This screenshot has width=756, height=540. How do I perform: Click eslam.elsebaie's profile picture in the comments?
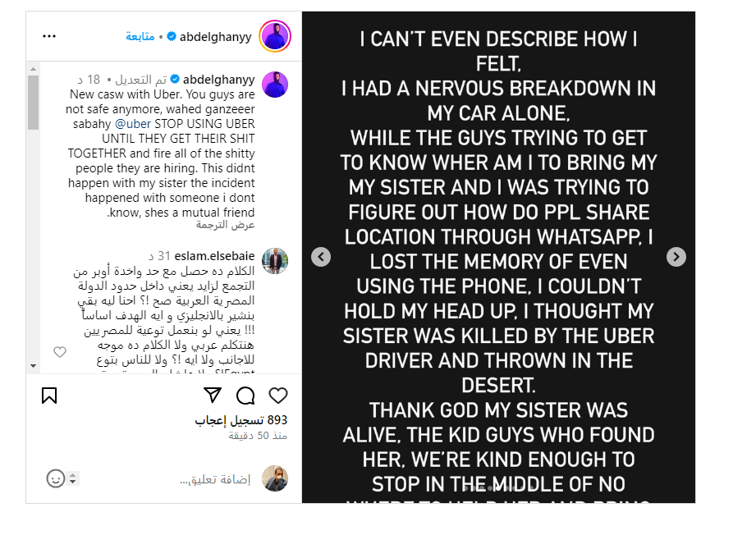(x=275, y=261)
